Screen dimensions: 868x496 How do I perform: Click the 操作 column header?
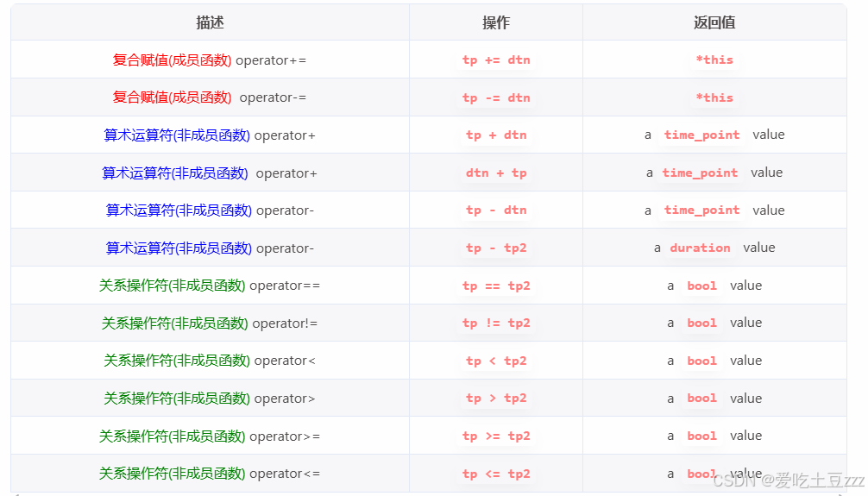tap(495, 22)
